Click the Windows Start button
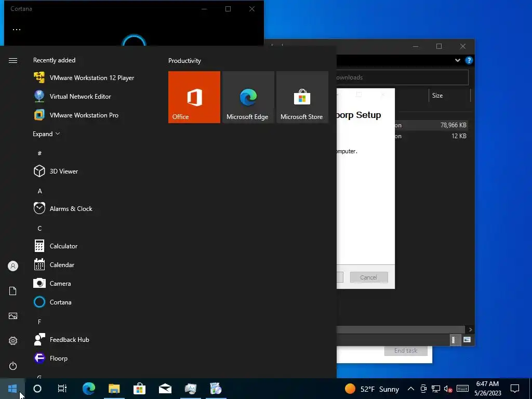 coord(12,389)
